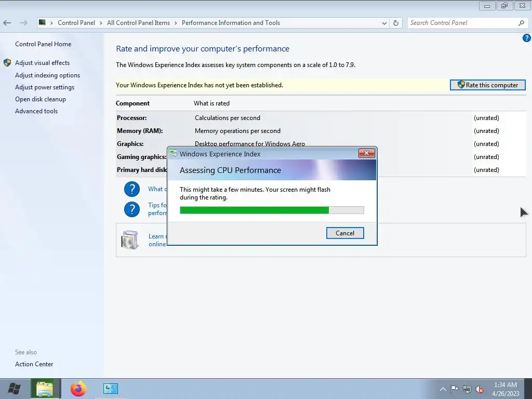
Task: Click the 'What is rated' column header
Action: [212, 103]
